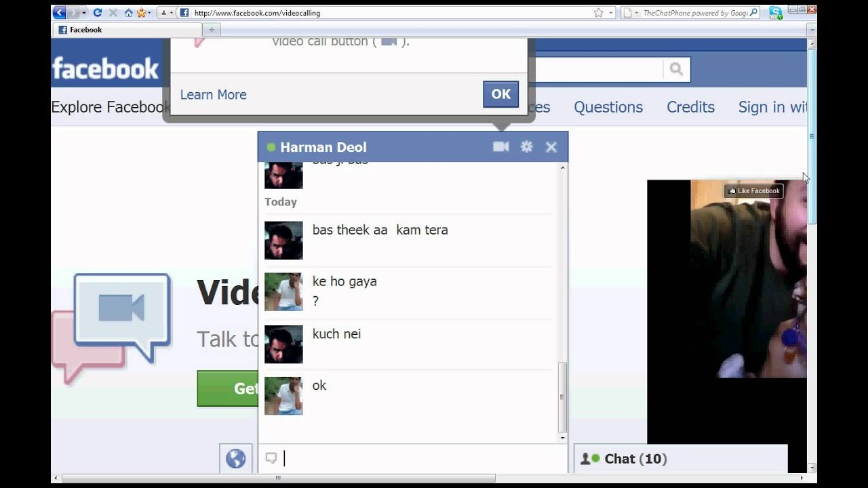
Task: Click the 'bas theek aa kam tera' message
Action: pyautogui.click(x=380, y=230)
